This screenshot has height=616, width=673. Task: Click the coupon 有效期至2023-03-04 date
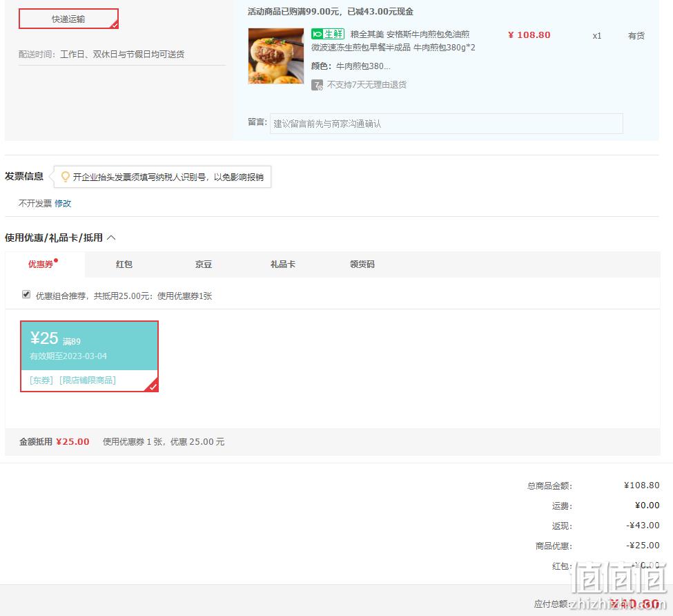[68, 356]
